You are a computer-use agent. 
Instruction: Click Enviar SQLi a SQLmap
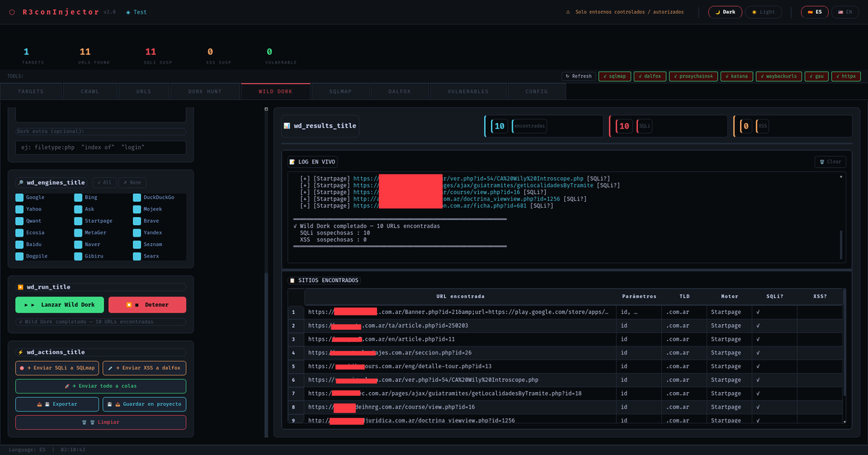pos(57,367)
